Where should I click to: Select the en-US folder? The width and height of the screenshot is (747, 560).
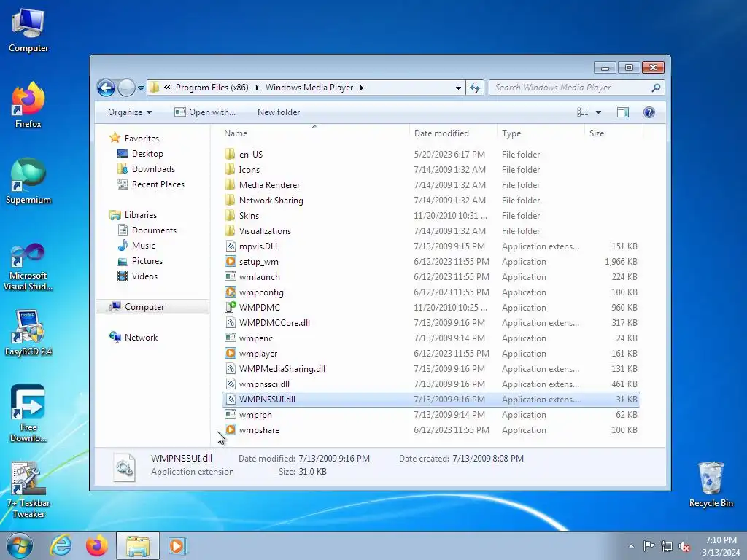[430, 155]
